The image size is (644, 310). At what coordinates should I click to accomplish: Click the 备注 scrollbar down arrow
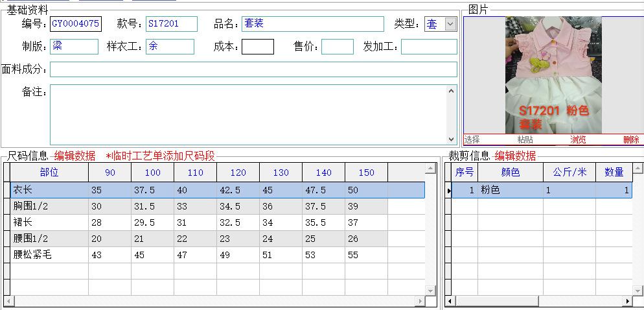click(x=452, y=139)
